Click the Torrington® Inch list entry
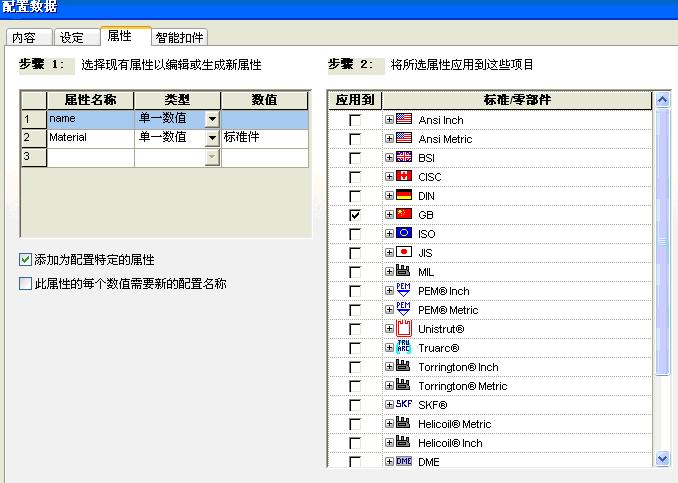The height and width of the screenshot is (483, 678). [458, 367]
